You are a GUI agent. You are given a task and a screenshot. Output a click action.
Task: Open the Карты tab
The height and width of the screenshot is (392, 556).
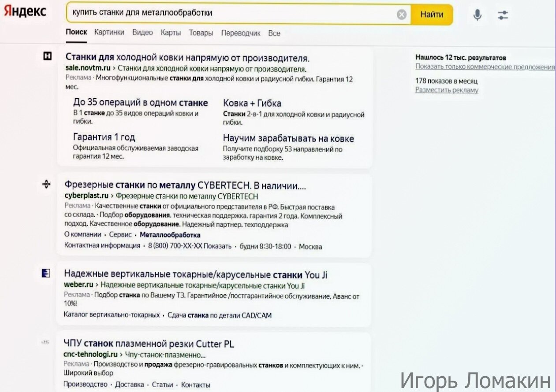[171, 33]
